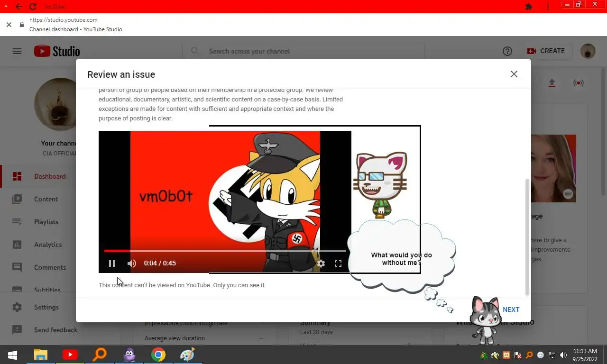Close the Review an issue dialog
607x364 pixels.
[x=514, y=74]
